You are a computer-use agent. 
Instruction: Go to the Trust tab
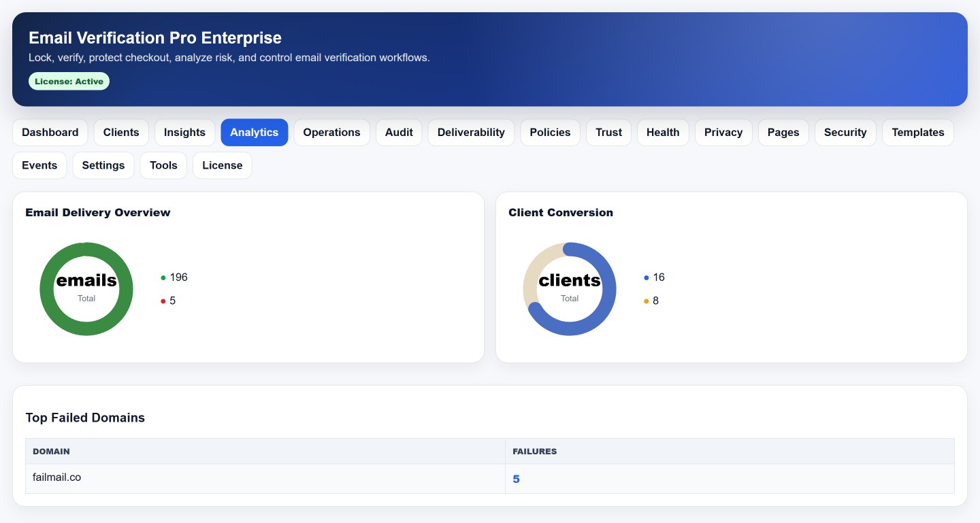tap(608, 133)
